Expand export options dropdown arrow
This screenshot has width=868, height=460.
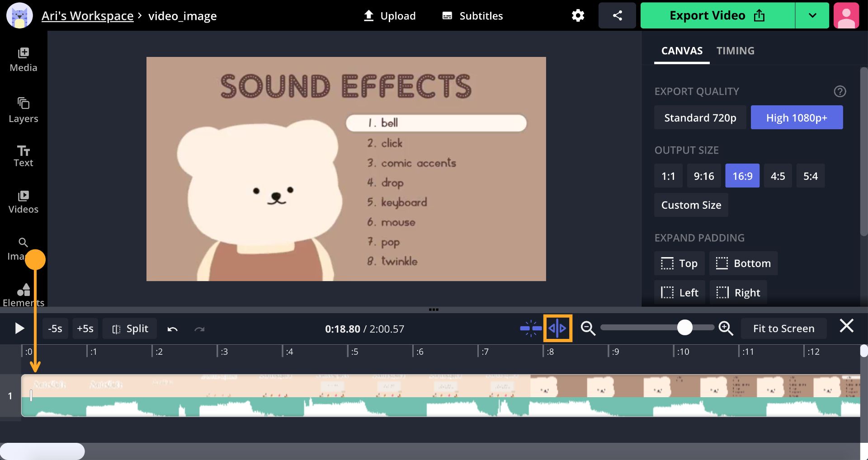812,15
